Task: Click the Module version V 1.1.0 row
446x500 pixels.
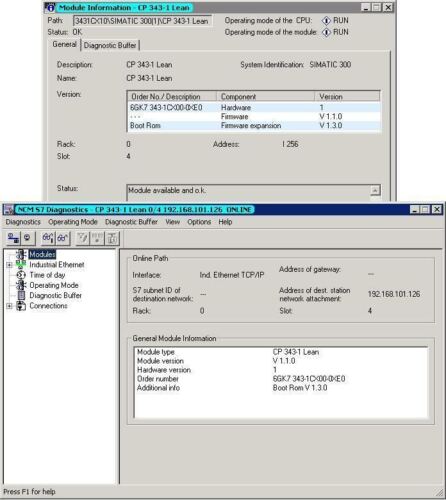Action: [281, 361]
